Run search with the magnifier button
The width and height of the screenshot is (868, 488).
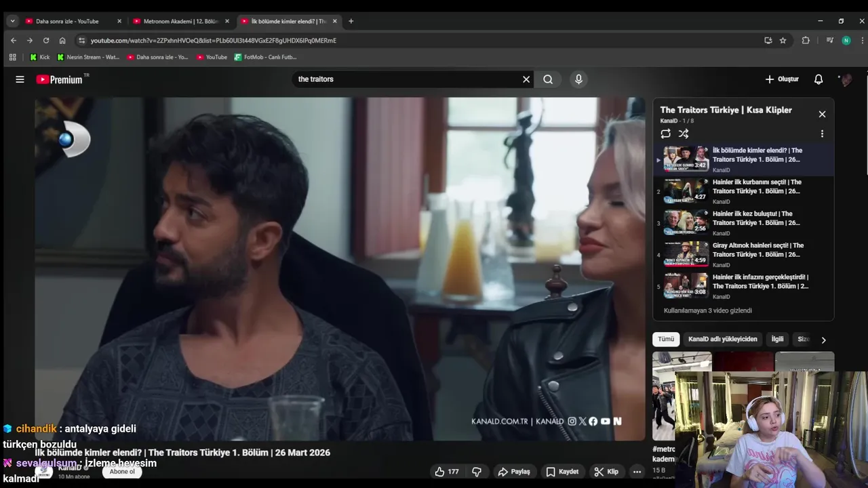tap(548, 79)
